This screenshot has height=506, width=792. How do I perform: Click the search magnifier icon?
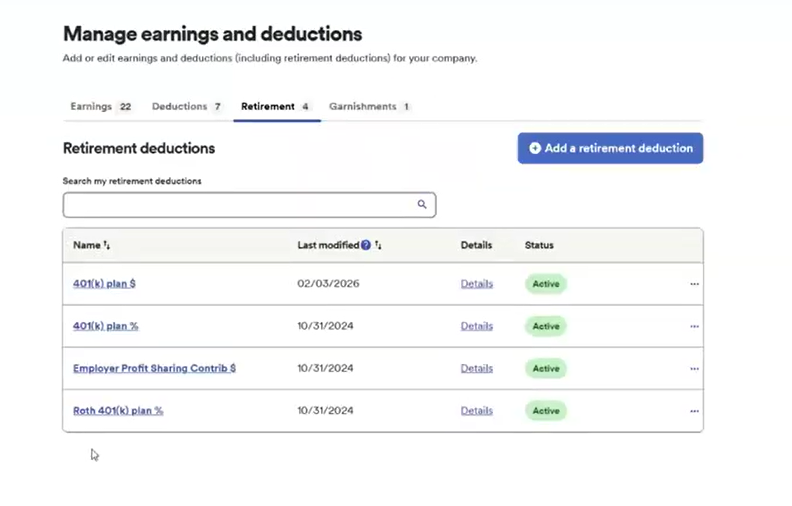point(422,205)
